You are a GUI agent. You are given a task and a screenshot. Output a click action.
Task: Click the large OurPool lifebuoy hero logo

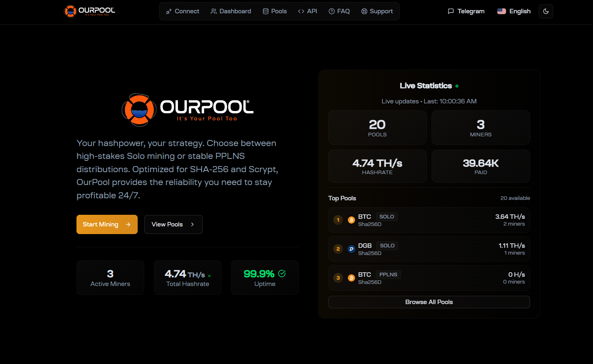139,110
